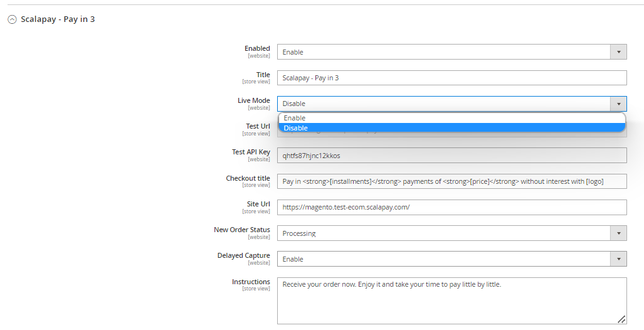Collapse the Scalapay - Pay in 3 section
This screenshot has width=644, height=330.
click(x=13, y=19)
